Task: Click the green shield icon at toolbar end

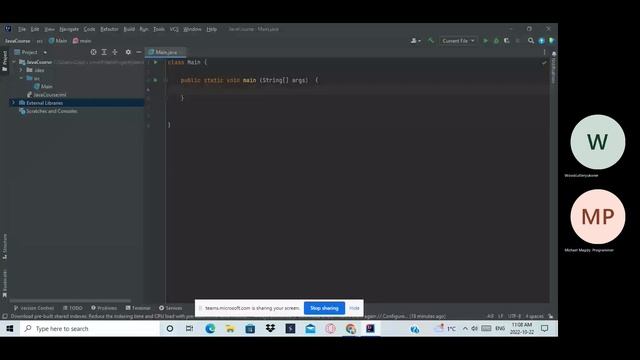Action: tap(551, 41)
